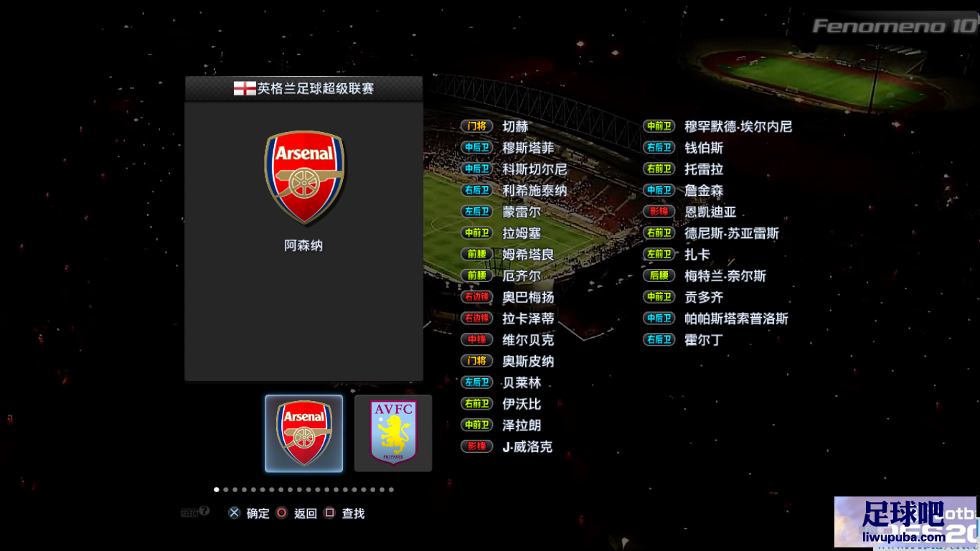Click the SELECT help icon
This screenshot has width=980, height=551.
tap(194, 512)
